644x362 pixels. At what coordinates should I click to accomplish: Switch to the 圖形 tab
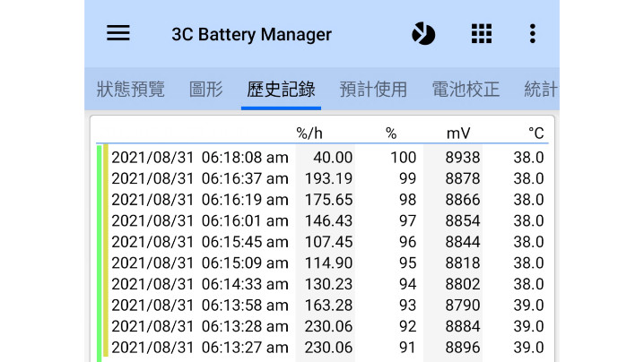[205, 89]
